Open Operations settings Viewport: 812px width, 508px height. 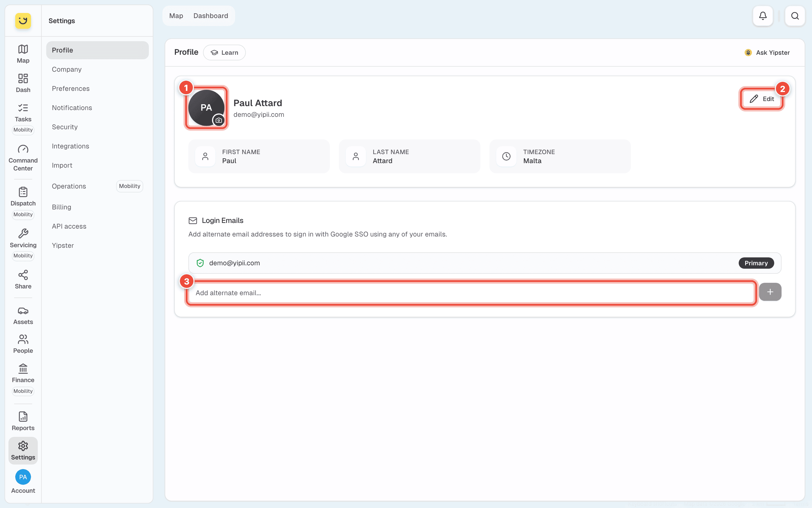coord(97,186)
